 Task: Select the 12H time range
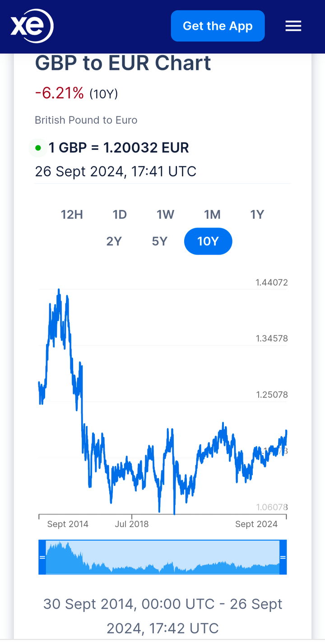pyautogui.click(x=72, y=214)
